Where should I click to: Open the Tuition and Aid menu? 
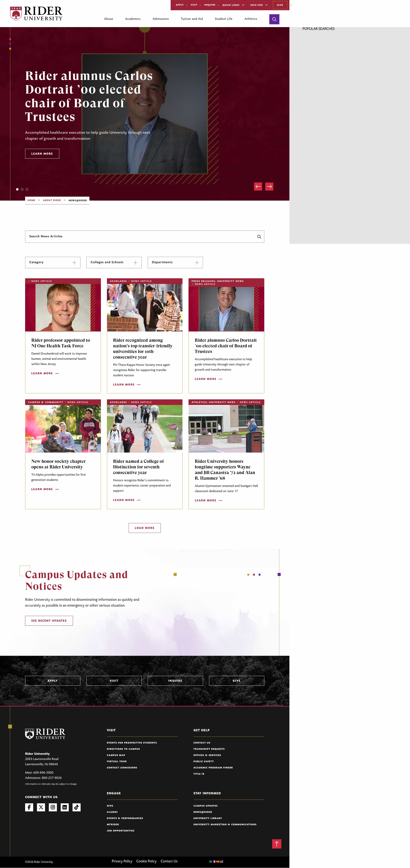[192, 19]
